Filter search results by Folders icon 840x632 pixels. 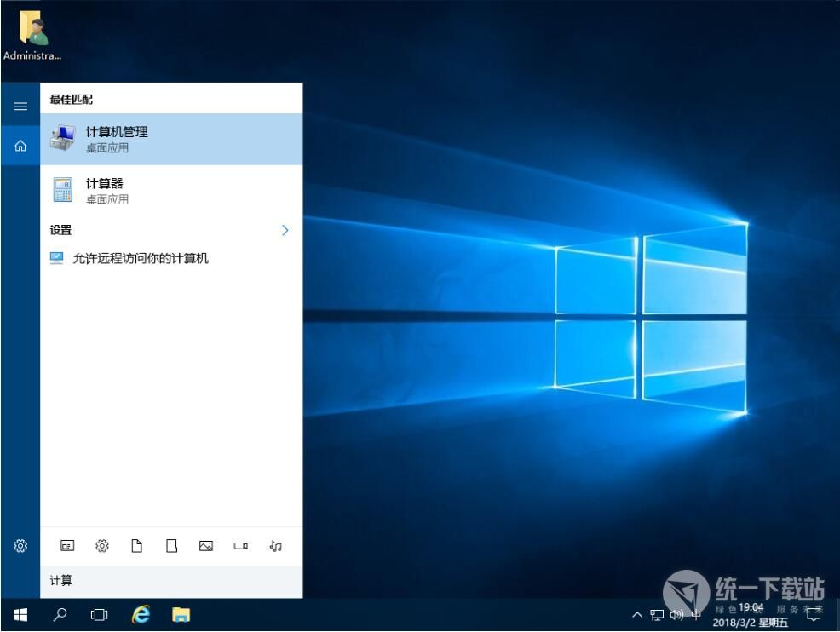pyautogui.click(x=171, y=546)
